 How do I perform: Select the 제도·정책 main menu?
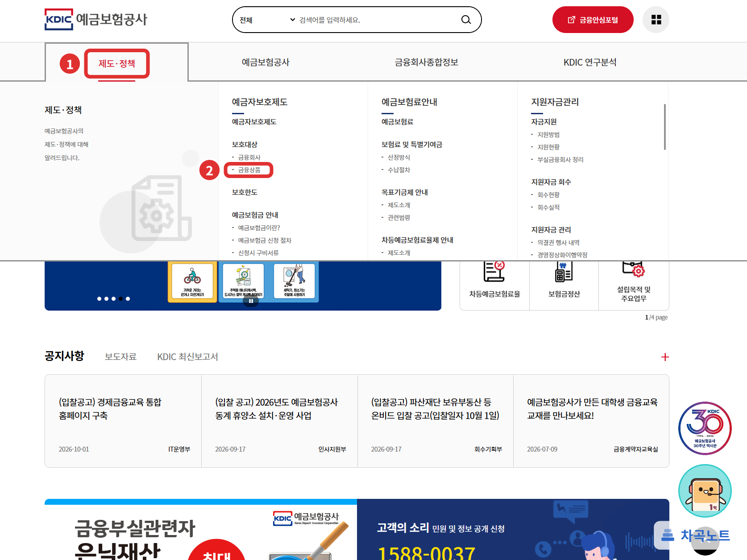[x=117, y=63]
